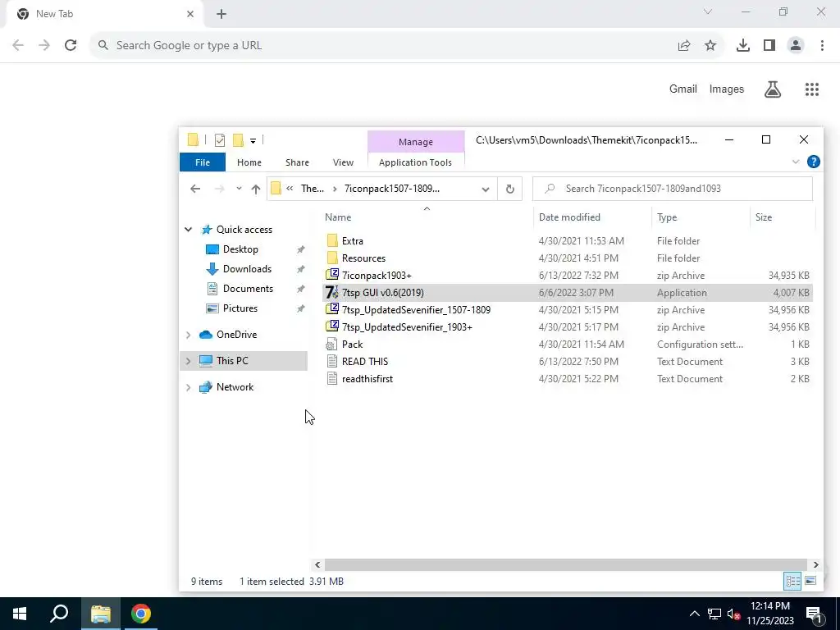Open Windows Start menu
Image resolution: width=840 pixels, height=630 pixels.
[20, 614]
